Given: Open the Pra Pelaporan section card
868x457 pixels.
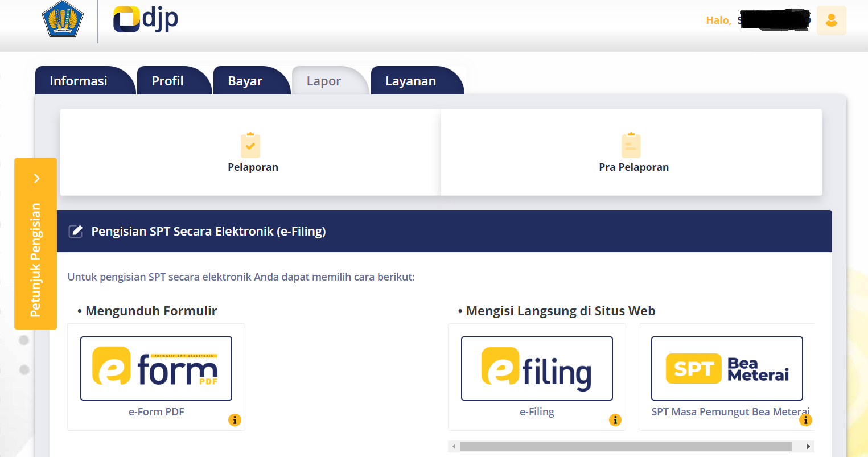Looking at the screenshot, I should (632, 153).
